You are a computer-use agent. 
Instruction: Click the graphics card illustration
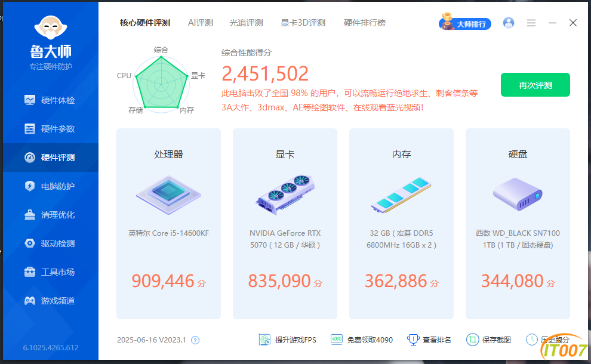(285, 195)
